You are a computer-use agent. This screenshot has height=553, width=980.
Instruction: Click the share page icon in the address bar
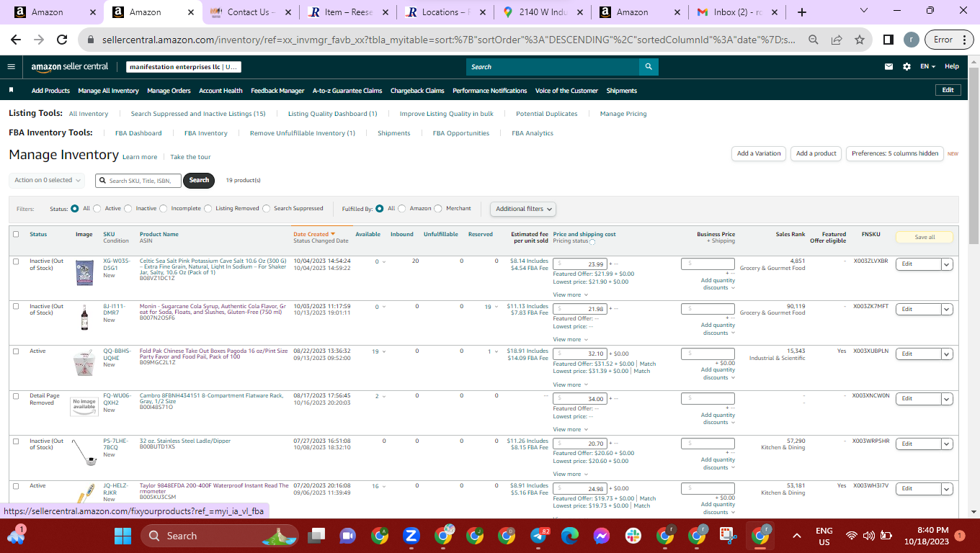pos(837,40)
